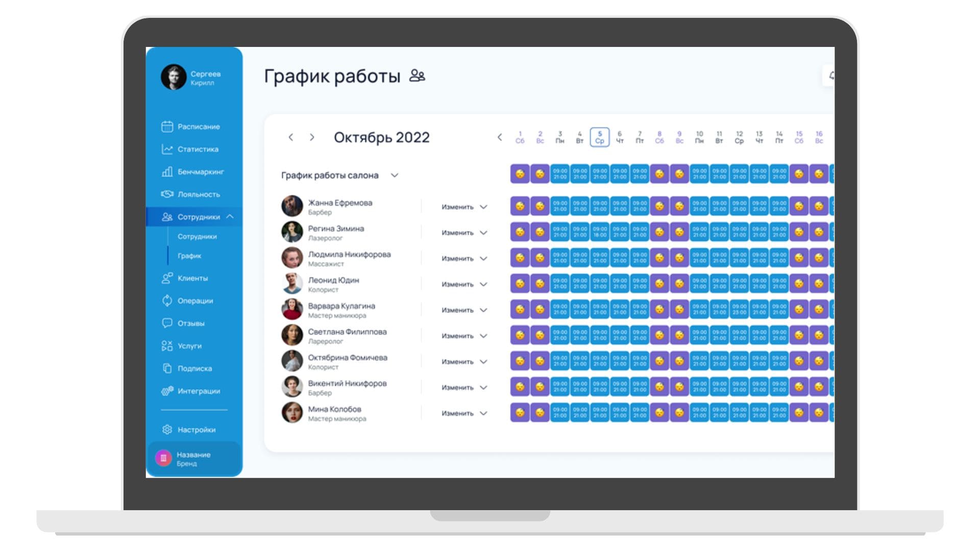The image size is (980, 551).
Task: Select October 5 date in calendar header
Action: (599, 137)
